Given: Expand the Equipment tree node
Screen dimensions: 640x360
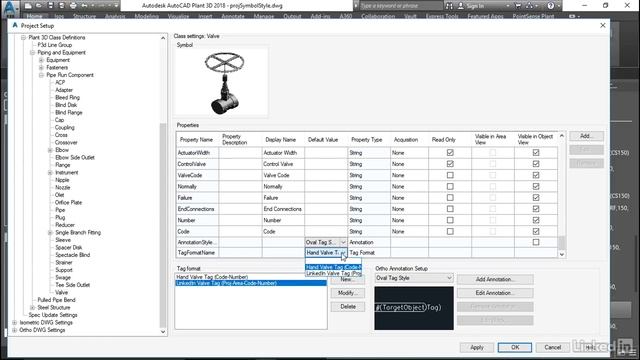Looking at the screenshot, I should 41,60.
